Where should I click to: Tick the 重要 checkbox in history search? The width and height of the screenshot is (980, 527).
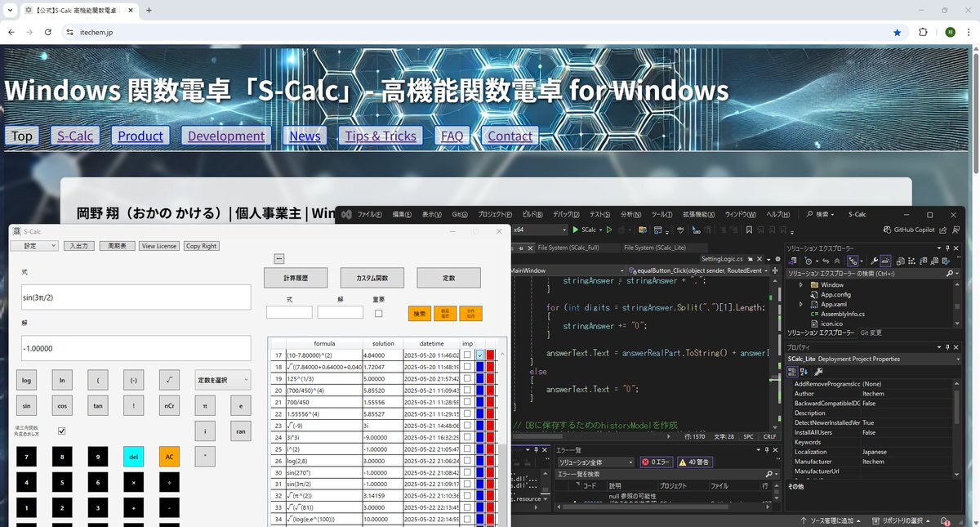378,314
